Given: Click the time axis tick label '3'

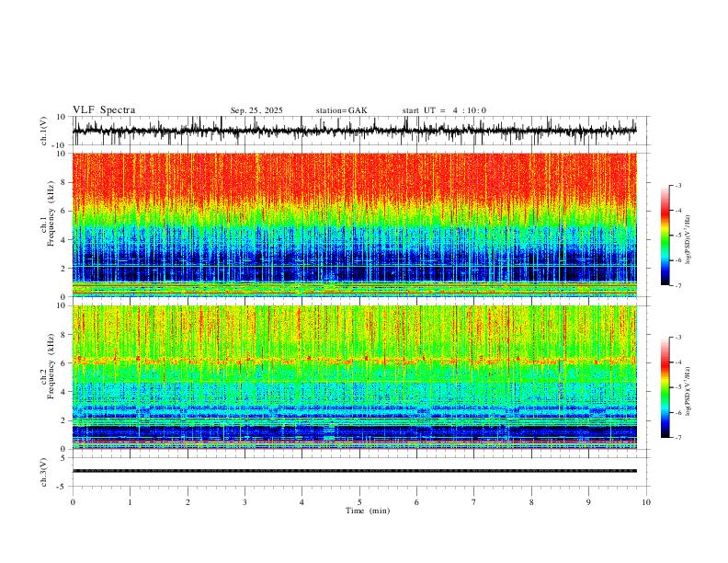Looking at the screenshot, I should (x=245, y=502).
